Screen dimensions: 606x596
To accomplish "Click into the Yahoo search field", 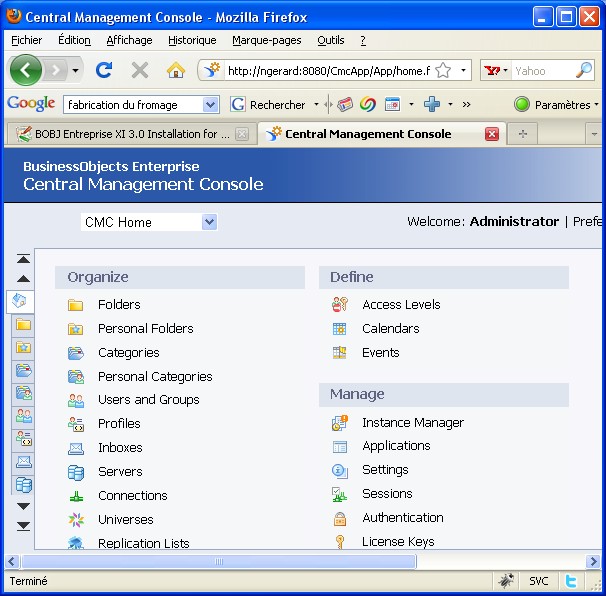I will [543, 71].
